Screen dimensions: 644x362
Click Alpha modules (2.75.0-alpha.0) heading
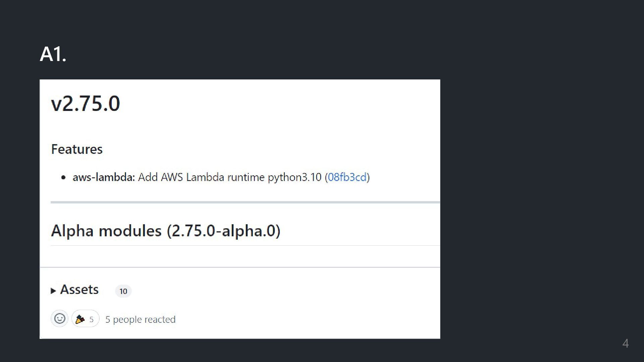[166, 231]
